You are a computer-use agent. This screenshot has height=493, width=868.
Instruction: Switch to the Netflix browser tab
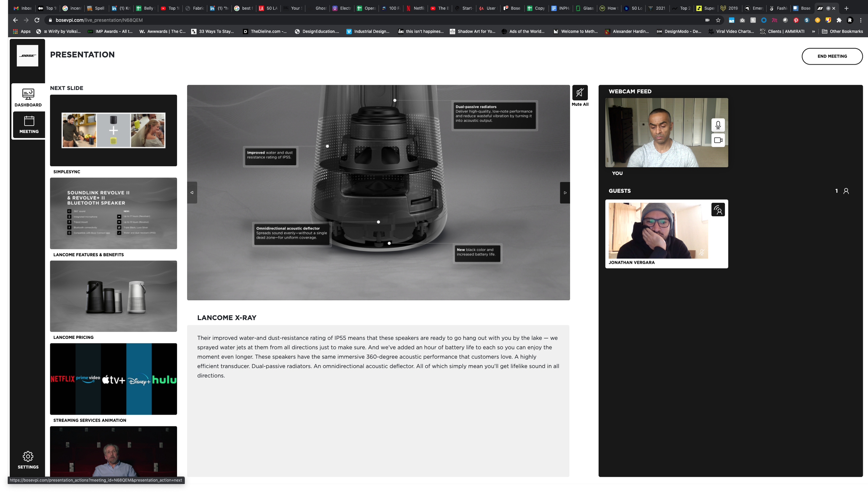point(416,8)
